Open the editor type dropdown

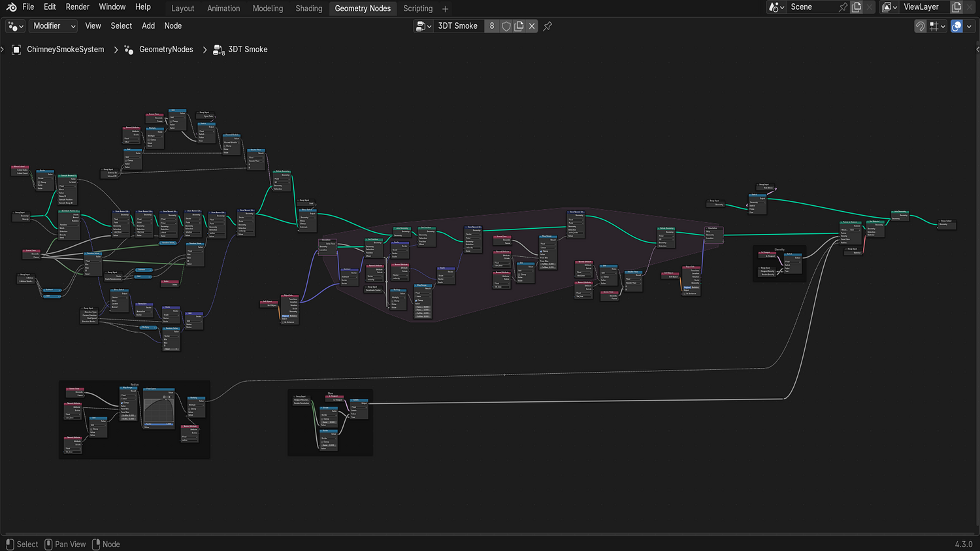(15, 26)
